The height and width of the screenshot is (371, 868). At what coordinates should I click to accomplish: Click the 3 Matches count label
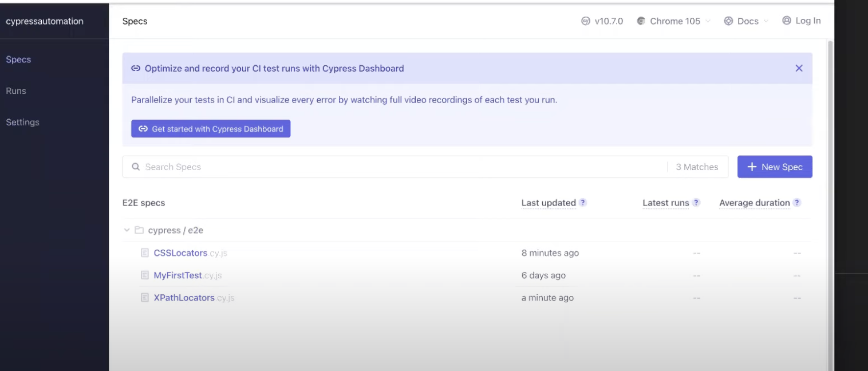[x=697, y=167]
